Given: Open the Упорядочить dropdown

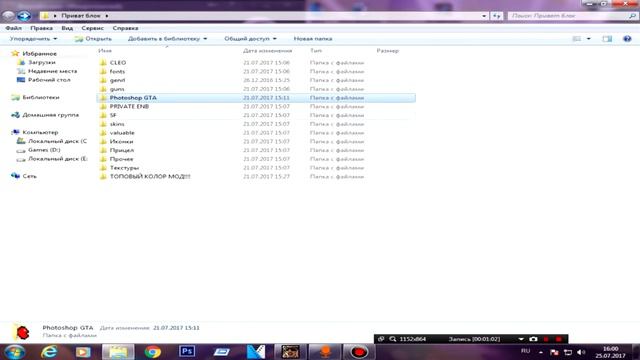Looking at the screenshot, I should point(33,39).
